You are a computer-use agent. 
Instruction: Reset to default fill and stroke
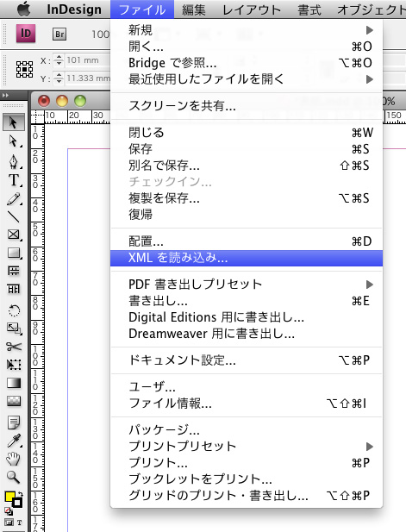pyautogui.click(x=8, y=510)
